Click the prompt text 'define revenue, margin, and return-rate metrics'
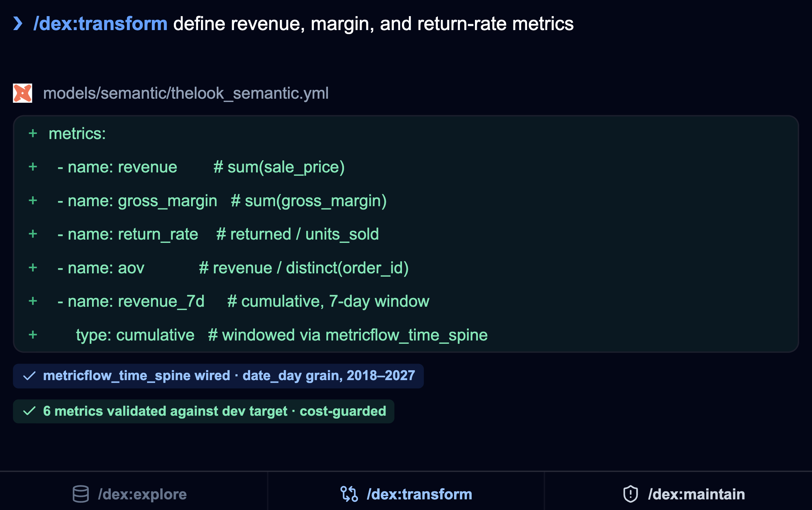The image size is (812, 510). coord(373,24)
